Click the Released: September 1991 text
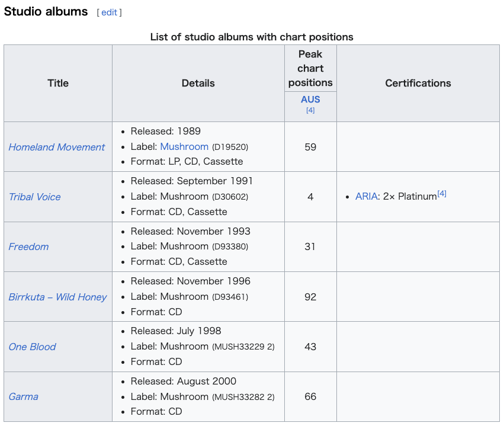The width and height of the screenshot is (504, 429). (191, 181)
